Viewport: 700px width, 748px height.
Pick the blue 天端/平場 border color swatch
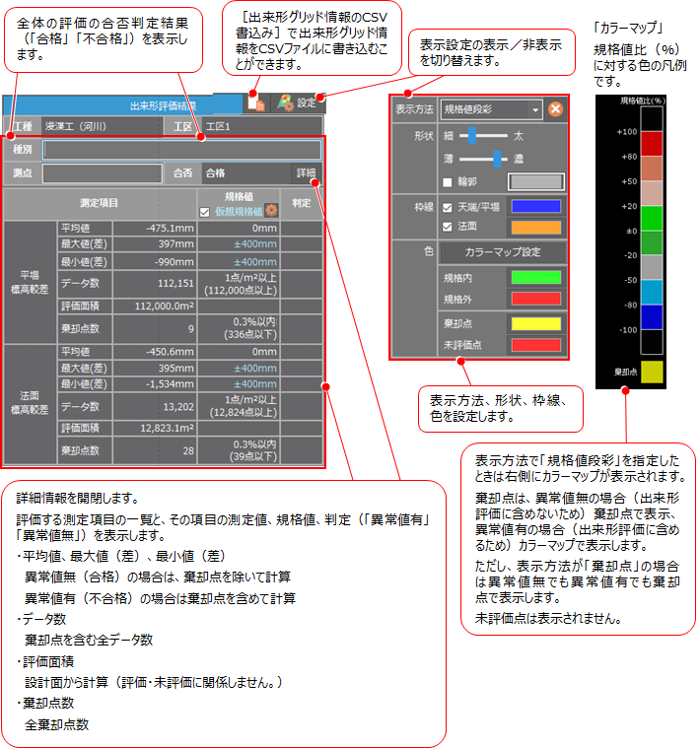(x=535, y=207)
